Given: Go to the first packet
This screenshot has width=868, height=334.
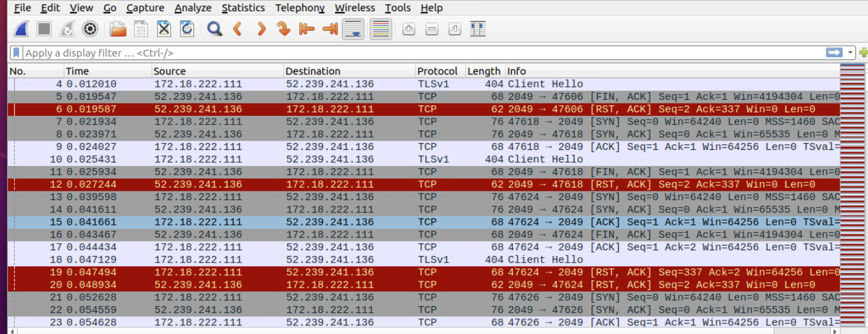Looking at the screenshot, I should coord(307,29).
